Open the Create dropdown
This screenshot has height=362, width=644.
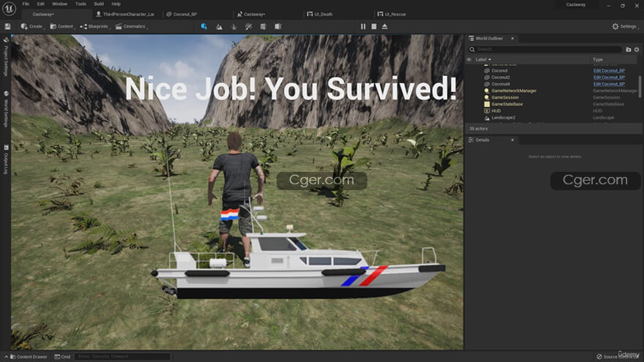coord(32,26)
